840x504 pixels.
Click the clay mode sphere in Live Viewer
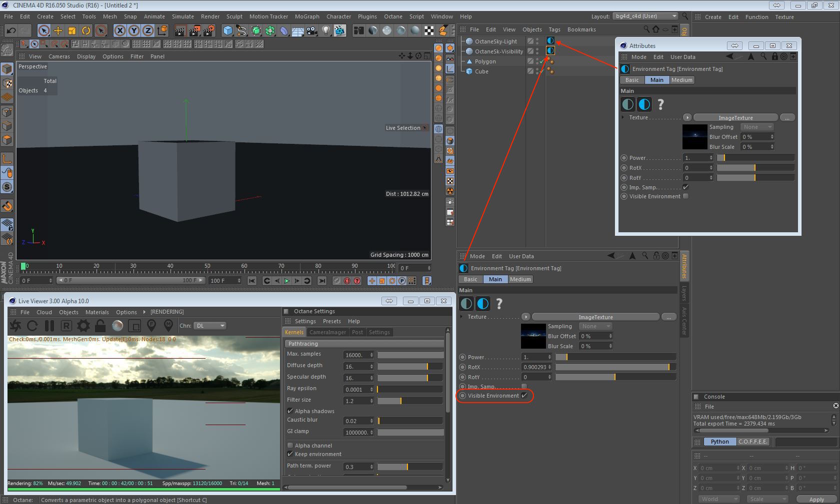tap(117, 326)
